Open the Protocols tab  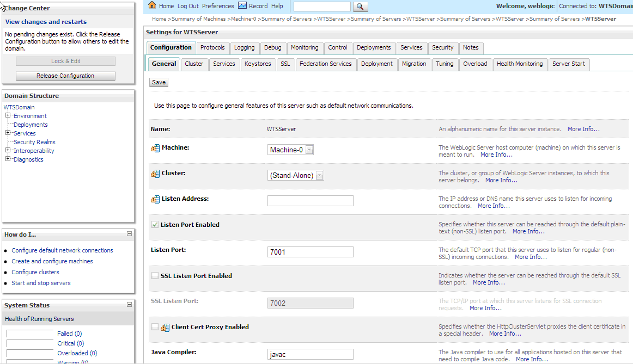pos(212,47)
